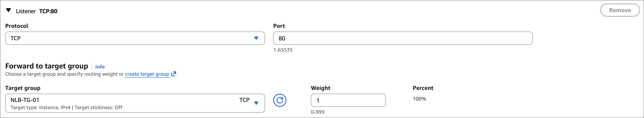Click the Remove listener button

tap(620, 10)
